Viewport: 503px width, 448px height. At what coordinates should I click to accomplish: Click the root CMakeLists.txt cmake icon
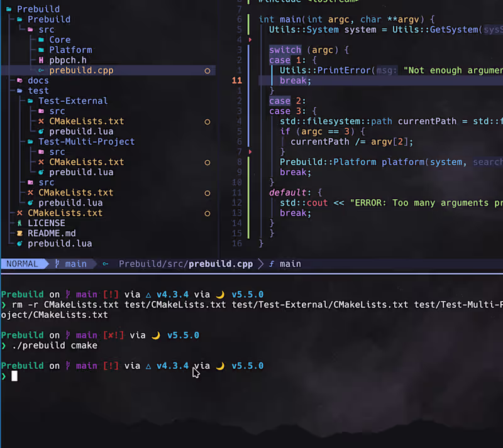pyautogui.click(x=19, y=213)
